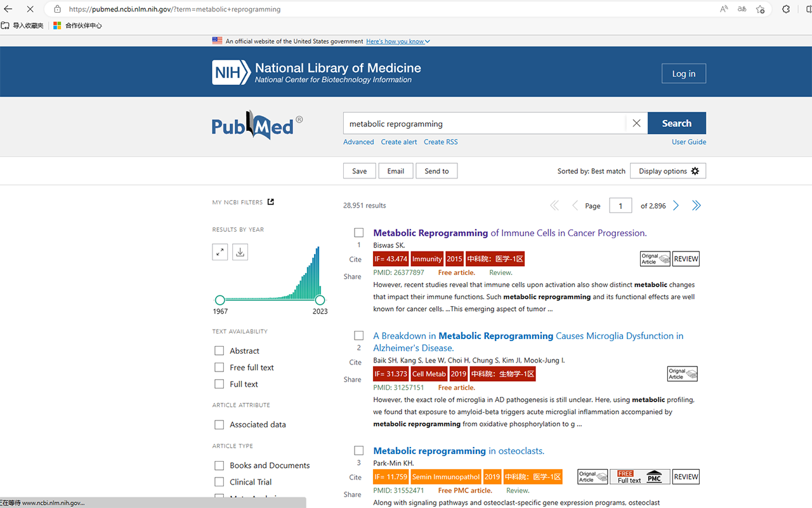Select the Books and Documents article type
This screenshot has width=812, height=508.
(x=219, y=465)
